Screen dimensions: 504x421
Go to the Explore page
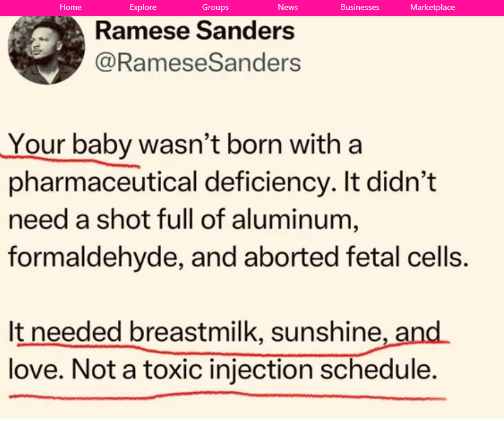click(143, 7)
